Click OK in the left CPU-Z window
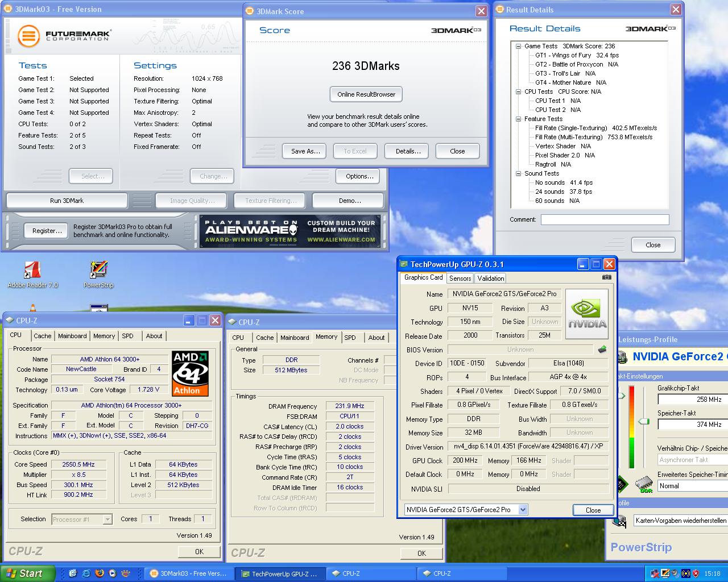The width and height of the screenshot is (728, 582). click(x=199, y=551)
